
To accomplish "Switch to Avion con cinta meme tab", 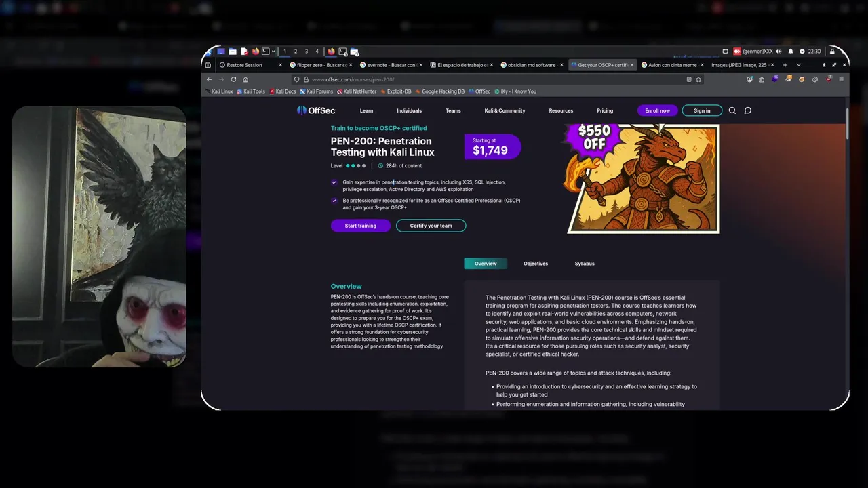I will coord(673,65).
